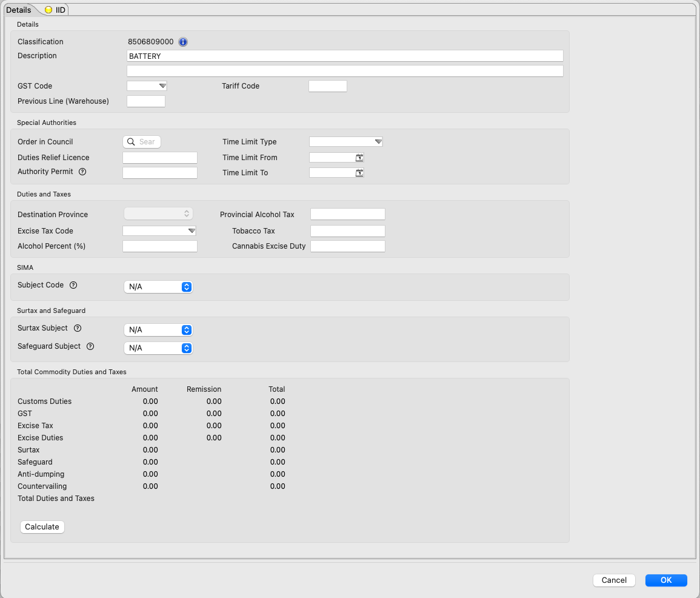The width and height of the screenshot is (700, 598).
Task: Expand the Time Limit Type dropdown
Action: point(346,142)
